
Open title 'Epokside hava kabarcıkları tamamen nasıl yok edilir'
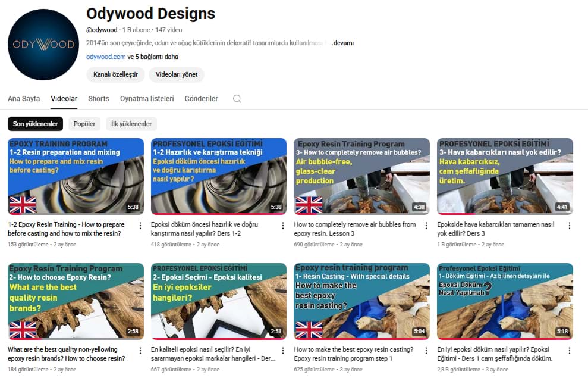(496, 229)
